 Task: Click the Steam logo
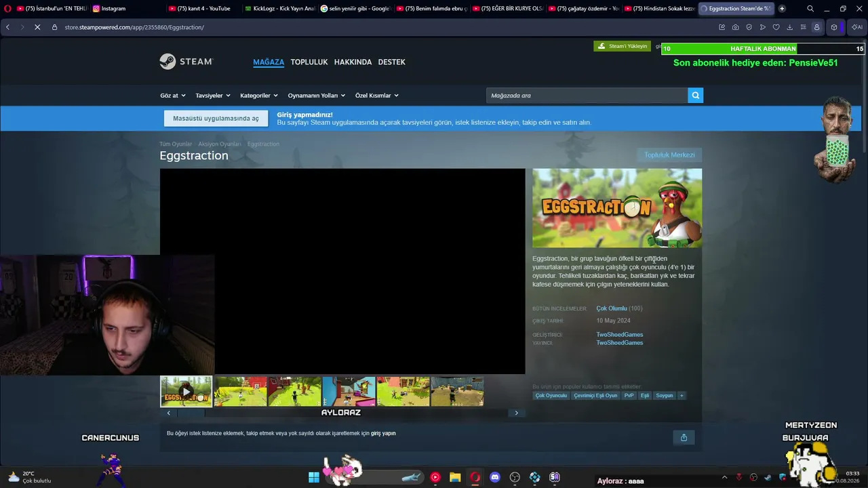coord(186,62)
